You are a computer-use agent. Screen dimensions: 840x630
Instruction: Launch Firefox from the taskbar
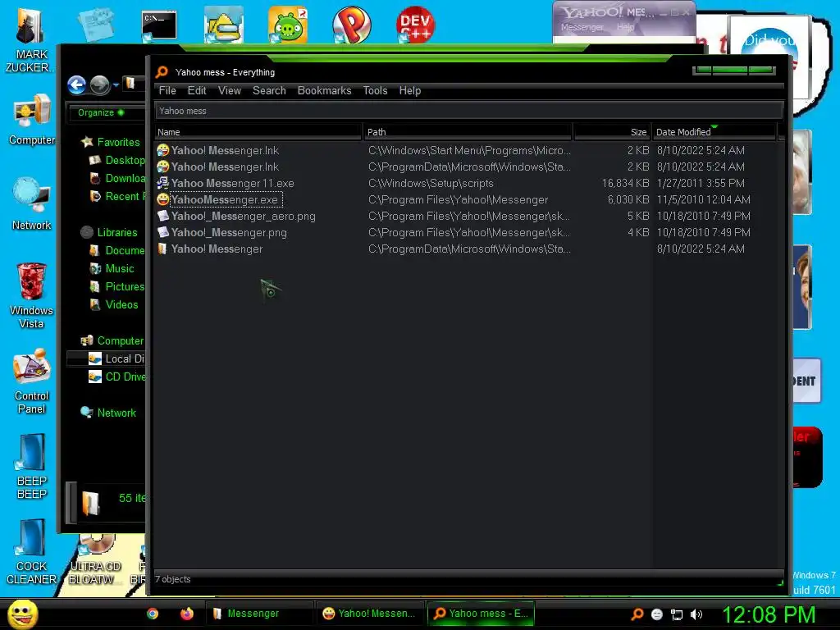point(186,614)
